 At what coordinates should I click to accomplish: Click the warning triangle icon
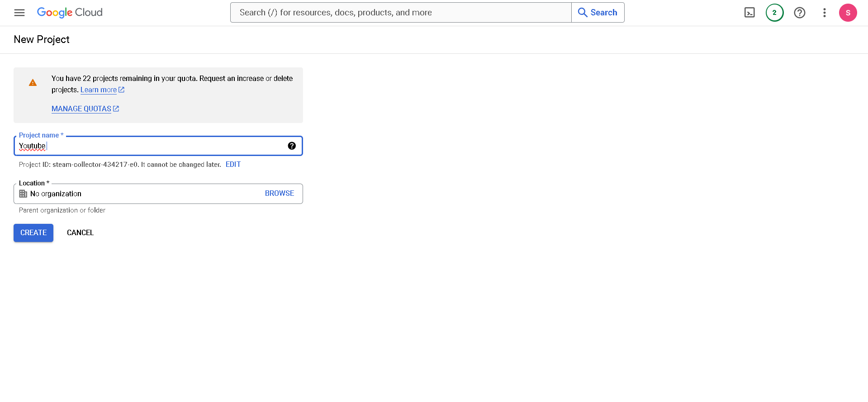click(x=33, y=83)
